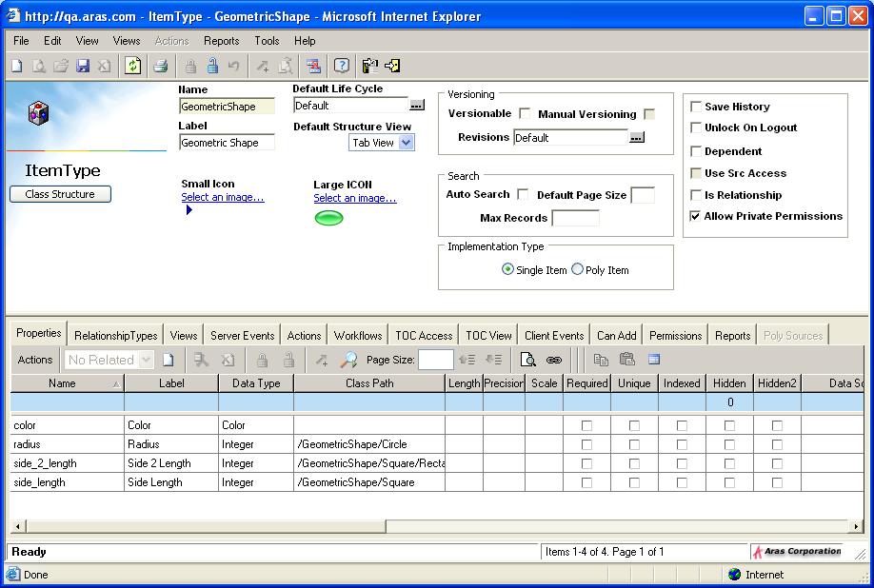Open the Permissions tab

point(676,336)
